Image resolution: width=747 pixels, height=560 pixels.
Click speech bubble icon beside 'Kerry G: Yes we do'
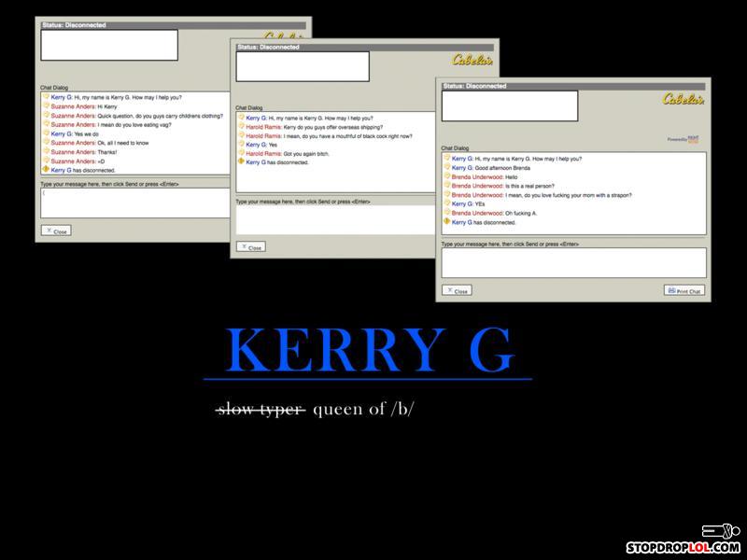pos(46,133)
